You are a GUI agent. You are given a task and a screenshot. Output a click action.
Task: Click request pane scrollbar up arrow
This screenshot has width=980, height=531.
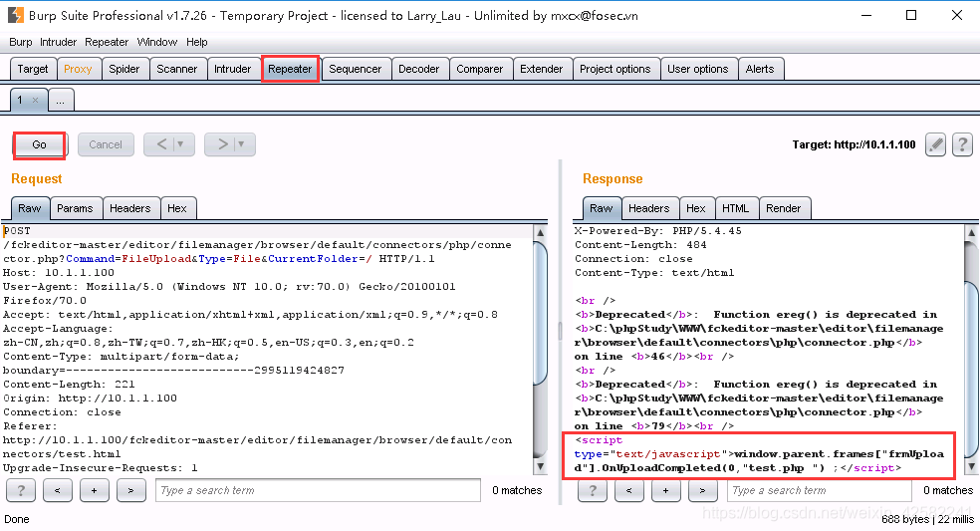(541, 232)
